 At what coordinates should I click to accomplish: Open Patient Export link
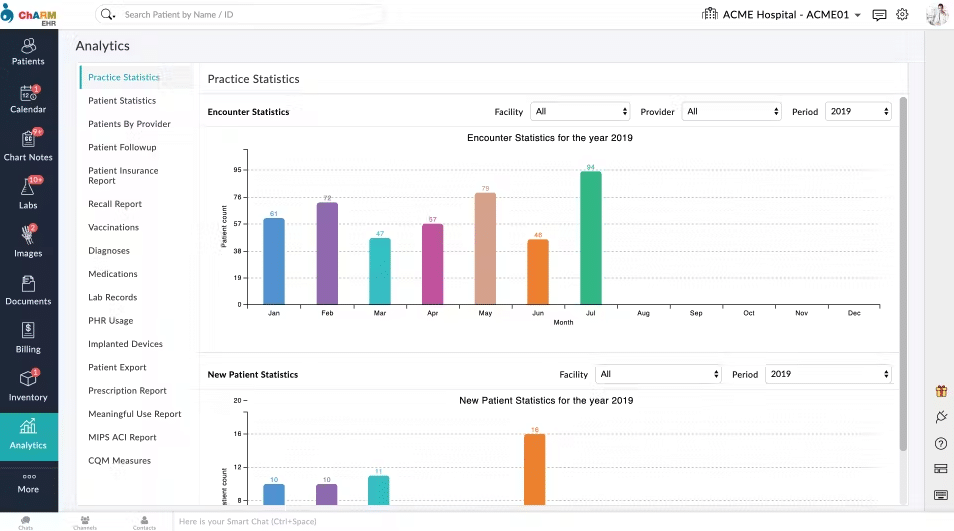(x=117, y=367)
